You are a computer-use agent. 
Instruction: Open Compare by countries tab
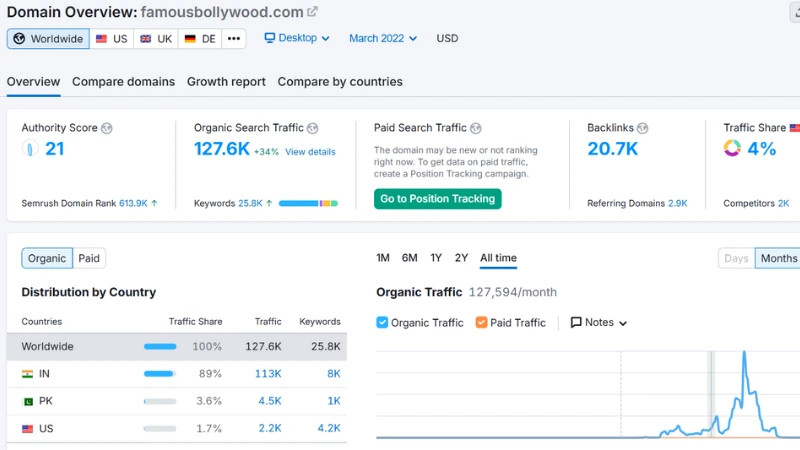340,82
